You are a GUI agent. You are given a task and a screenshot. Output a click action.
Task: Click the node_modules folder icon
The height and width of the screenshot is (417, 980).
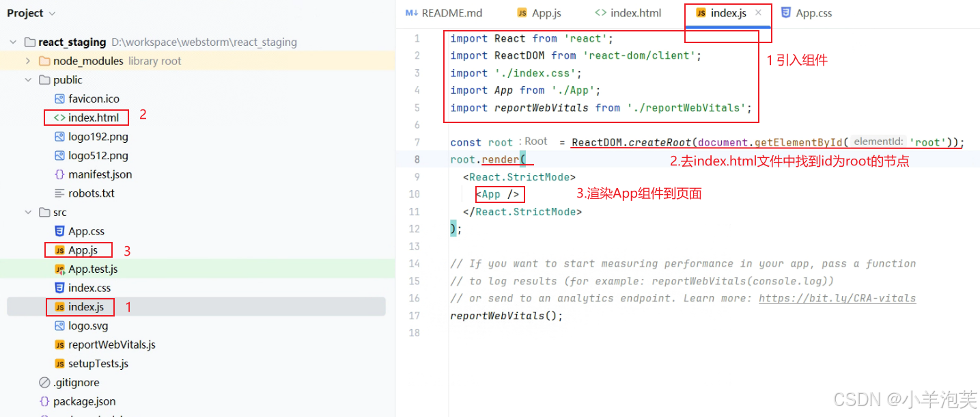[x=44, y=61]
